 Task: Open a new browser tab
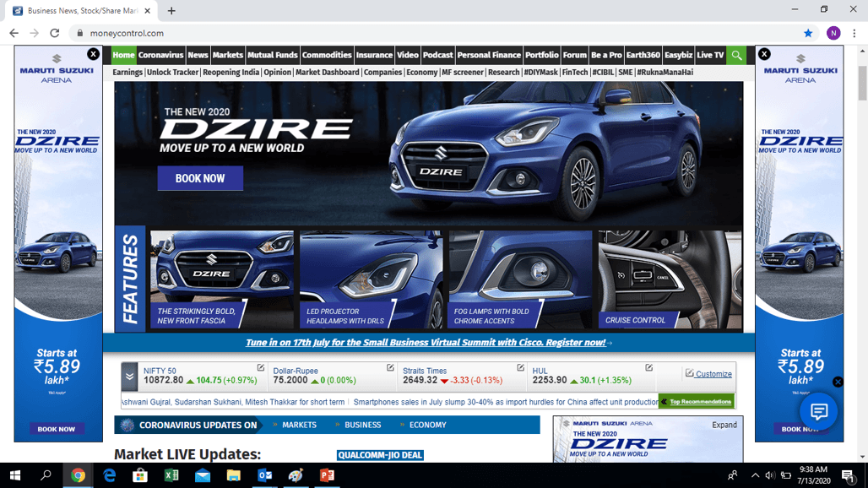point(171,10)
